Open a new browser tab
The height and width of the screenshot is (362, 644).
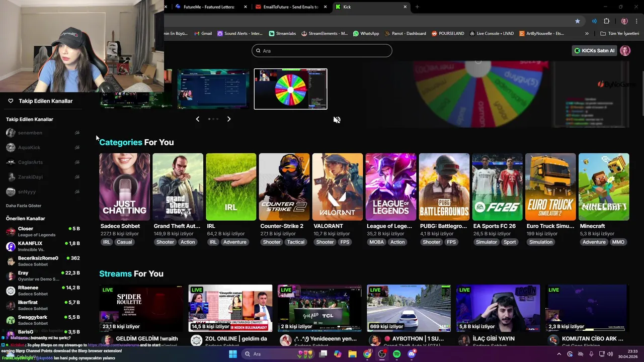(417, 7)
